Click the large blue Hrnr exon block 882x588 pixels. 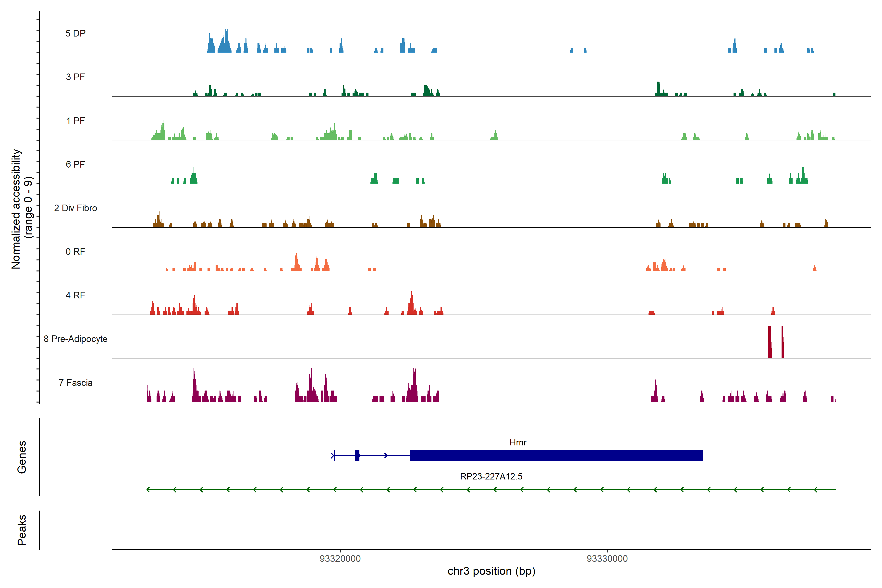pyautogui.click(x=556, y=455)
